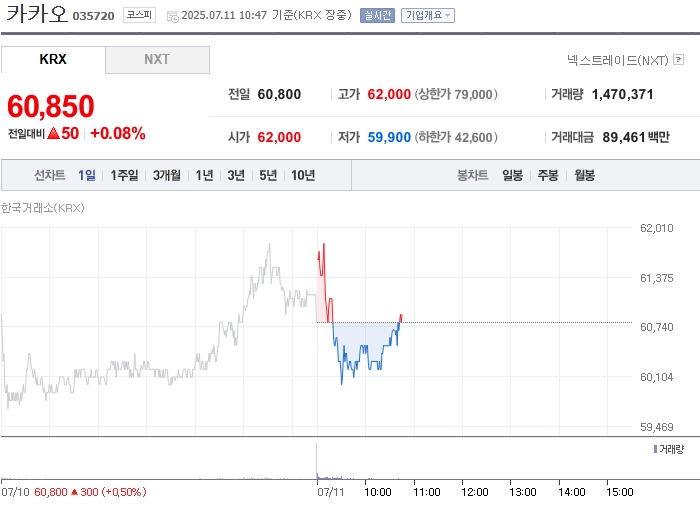Click the 봉차트 label
This screenshot has width=700, height=515.
coord(472,175)
